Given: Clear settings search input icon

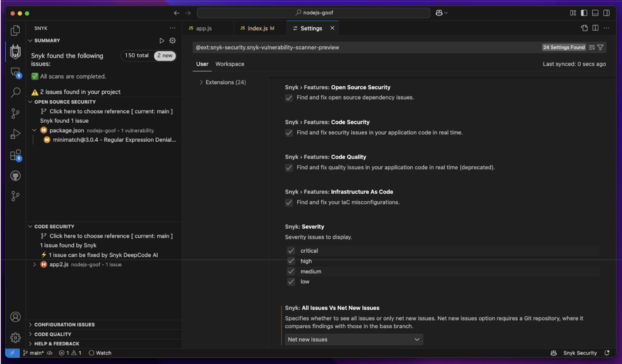Looking at the screenshot, I should (x=591, y=47).
